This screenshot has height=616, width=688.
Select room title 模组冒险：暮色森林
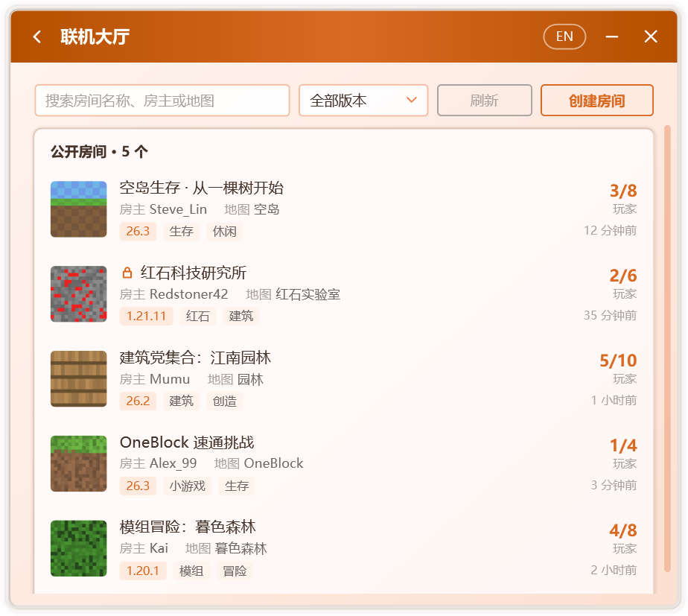pyautogui.click(x=188, y=527)
